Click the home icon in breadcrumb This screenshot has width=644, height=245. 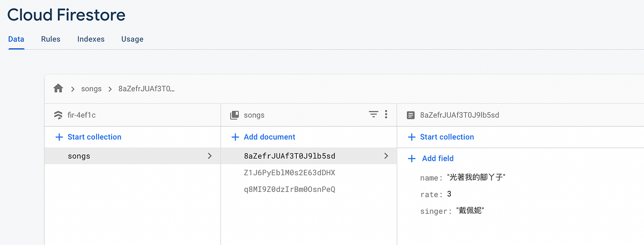click(58, 89)
